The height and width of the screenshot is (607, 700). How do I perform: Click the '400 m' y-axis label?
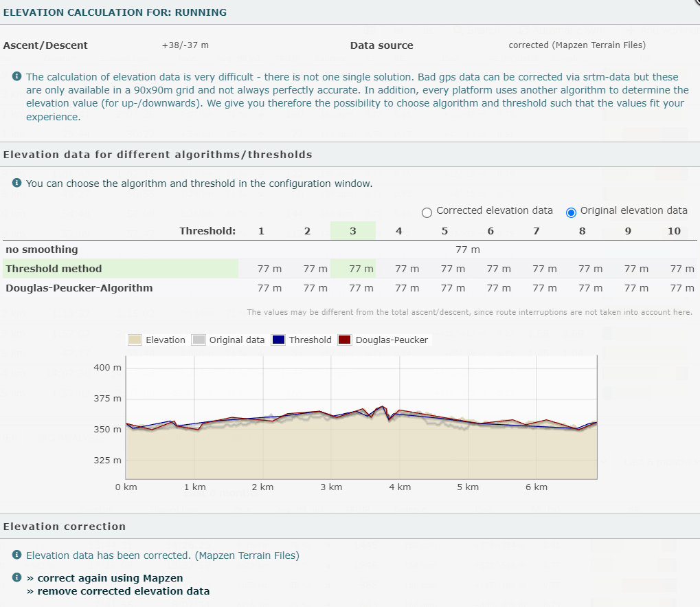pyautogui.click(x=108, y=367)
